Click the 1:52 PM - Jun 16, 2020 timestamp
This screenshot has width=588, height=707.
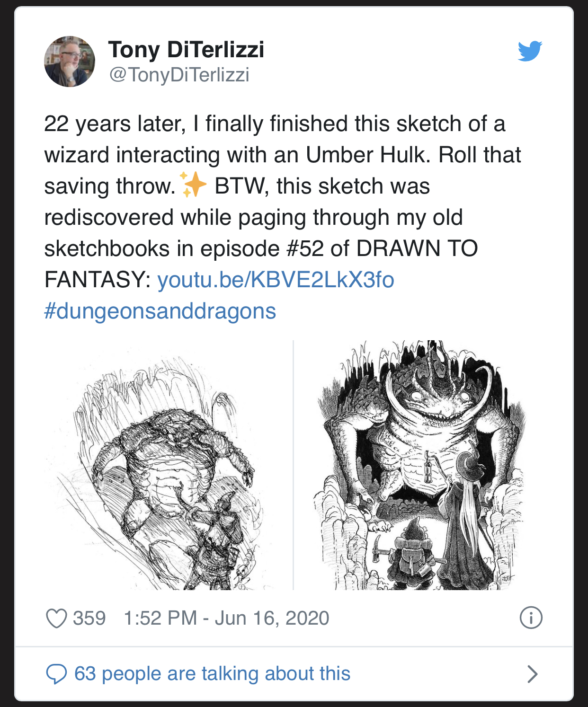(226, 619)
